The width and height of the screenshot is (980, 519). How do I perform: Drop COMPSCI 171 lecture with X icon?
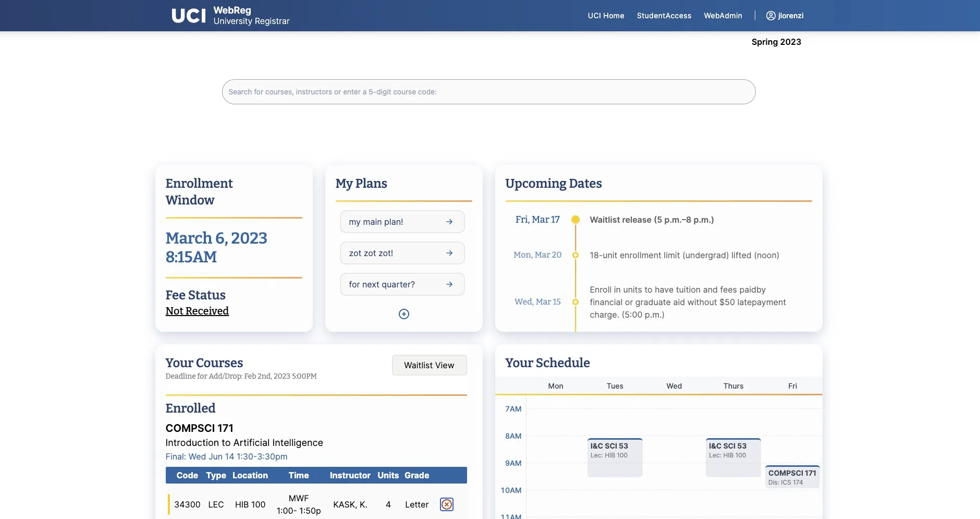(x=447, y=504)
